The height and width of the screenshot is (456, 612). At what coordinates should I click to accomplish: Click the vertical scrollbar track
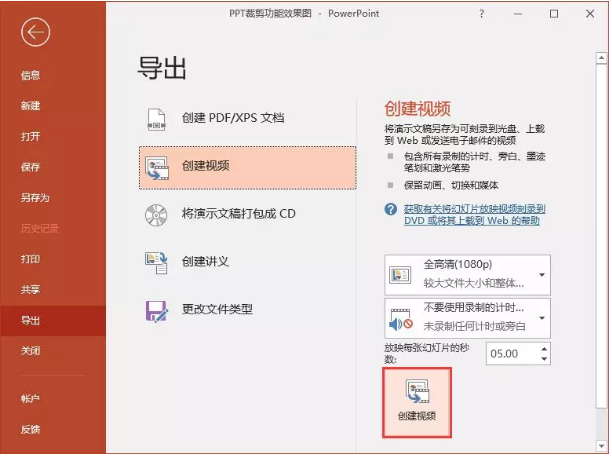pos(601,252)
